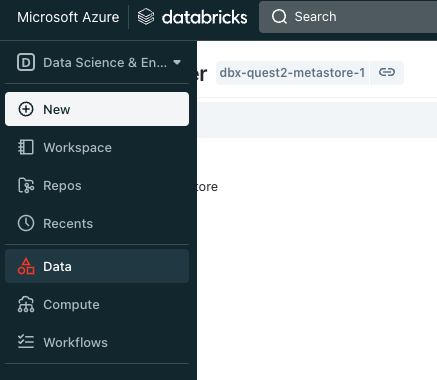This screenshot has width=437, height=380.
Task: Click the Databricks stacked-layers logo icon
Action: pos(146,17)
